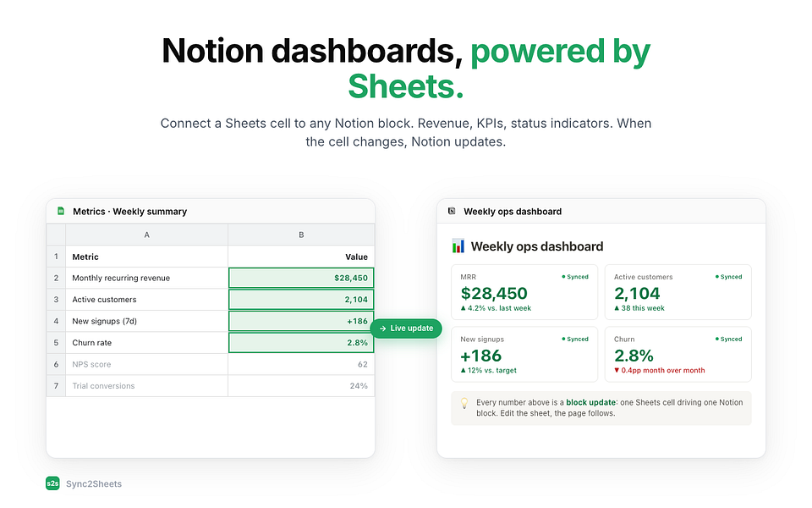812x508 pixels.
Task: Click the 'NPS score' cell
Action: tap(146, 364)
